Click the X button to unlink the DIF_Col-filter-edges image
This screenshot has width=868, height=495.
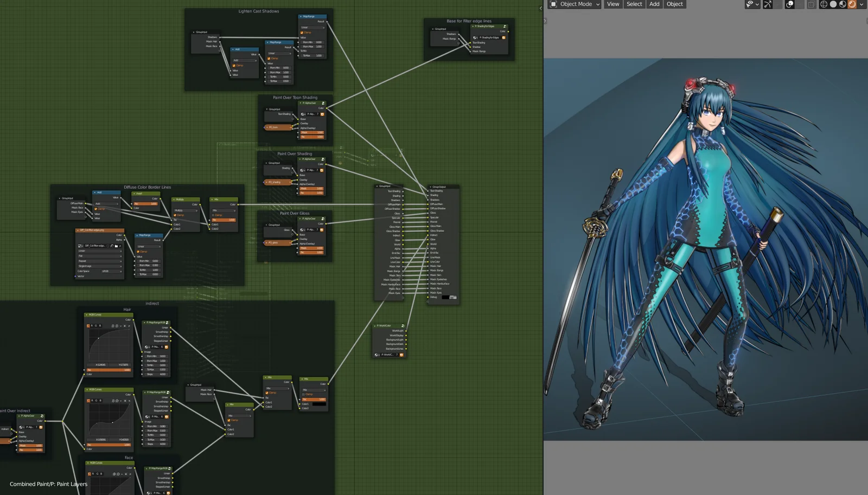click(x=120, y=246)
